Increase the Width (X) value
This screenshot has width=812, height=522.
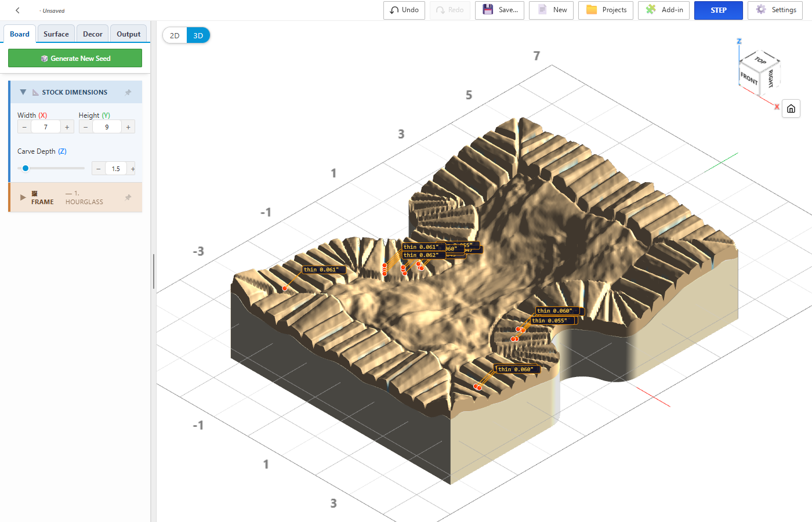[67, 127]
